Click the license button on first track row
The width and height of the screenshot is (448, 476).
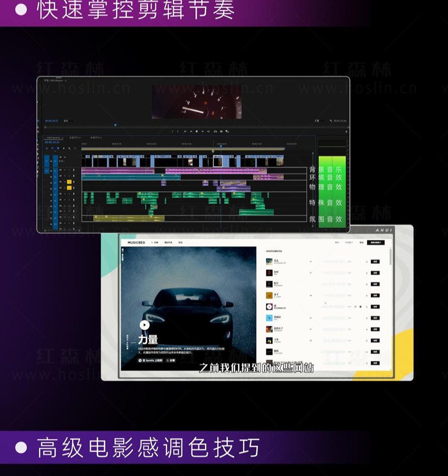(x=375, y=261)
